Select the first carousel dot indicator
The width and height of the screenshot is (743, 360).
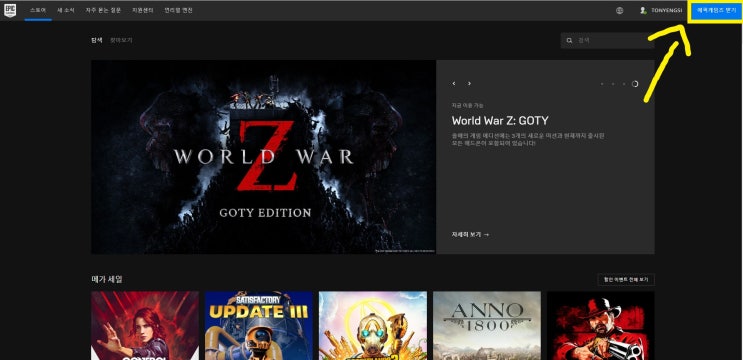[602, 84]
